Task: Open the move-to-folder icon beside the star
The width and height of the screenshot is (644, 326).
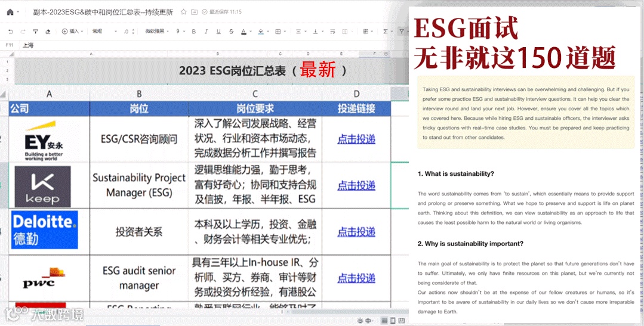Action: (x=194, y=12)
